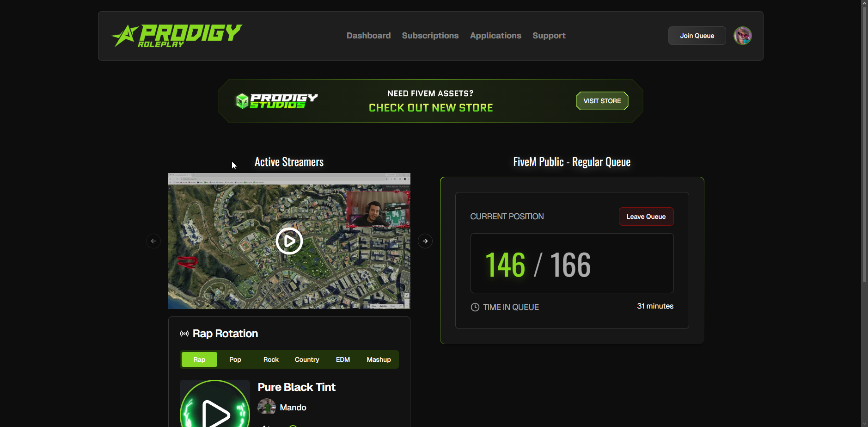
Task: Switch to the EDM genre tab
Action: [343, 359]
